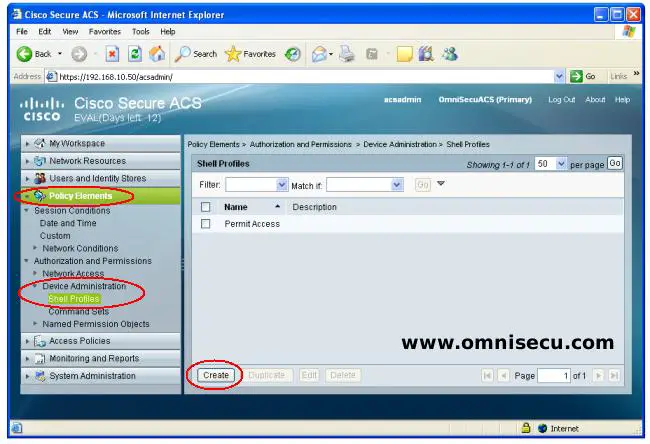Screen dimensions: 650x444
Task: Click the Refresh page icon
Action: click(135, 54)
